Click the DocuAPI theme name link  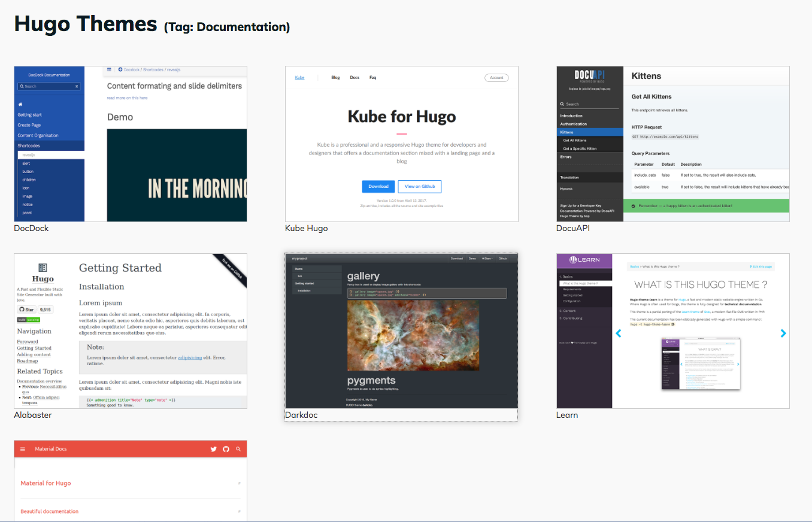coord(573,228)
